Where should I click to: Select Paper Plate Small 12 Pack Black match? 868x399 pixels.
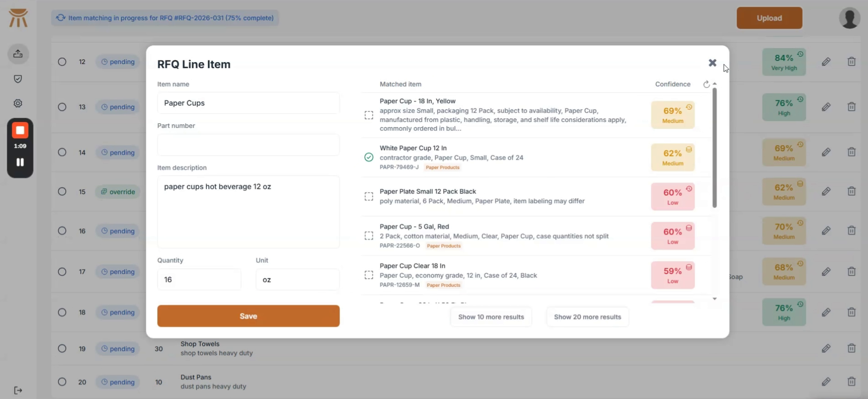[369, 196]
